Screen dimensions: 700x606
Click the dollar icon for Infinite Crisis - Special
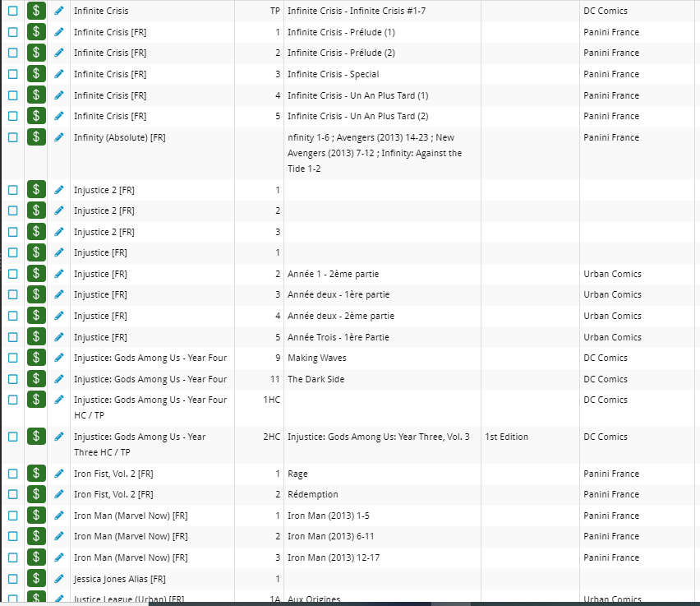click(36, 74)
